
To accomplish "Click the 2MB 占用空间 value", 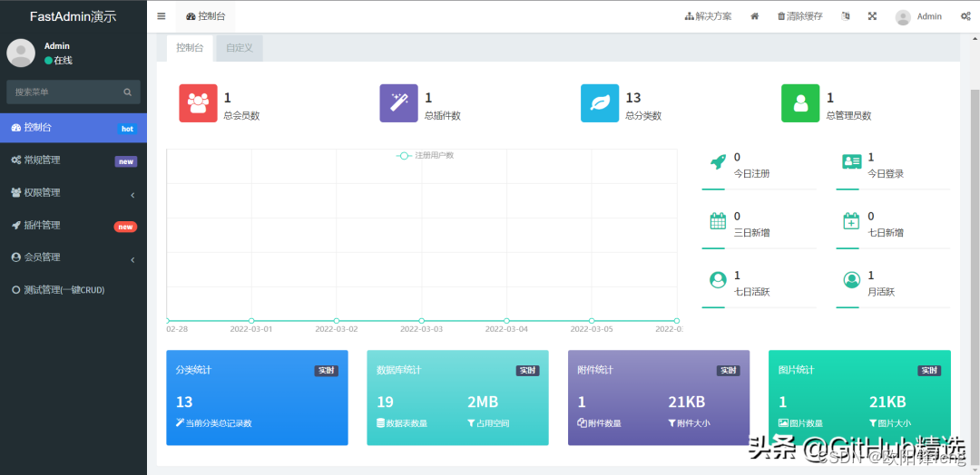I will (483, 402).
